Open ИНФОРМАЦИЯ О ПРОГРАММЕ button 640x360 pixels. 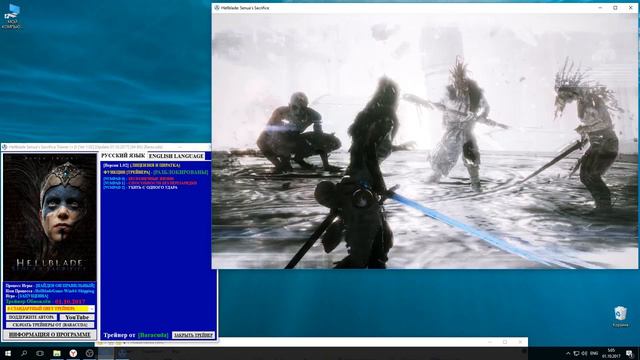pos(50,335)
